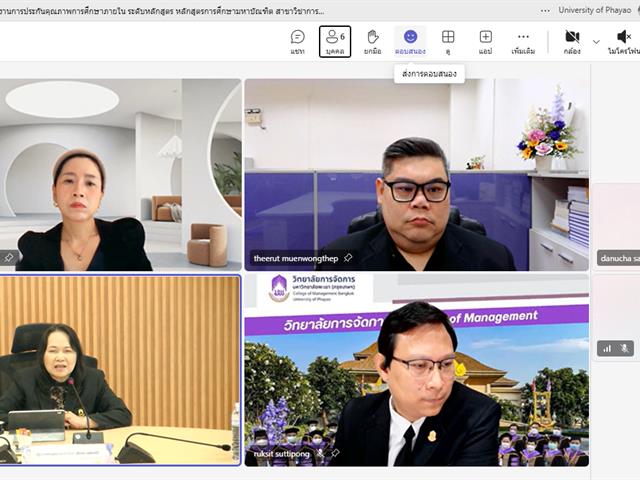Select the highlighted conference room video tile
640x480 pixels.
tap(120, 370)
